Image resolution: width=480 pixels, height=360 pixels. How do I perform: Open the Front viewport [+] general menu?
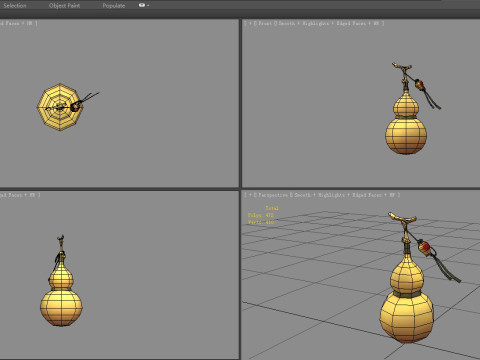click(x=250, y=23)
